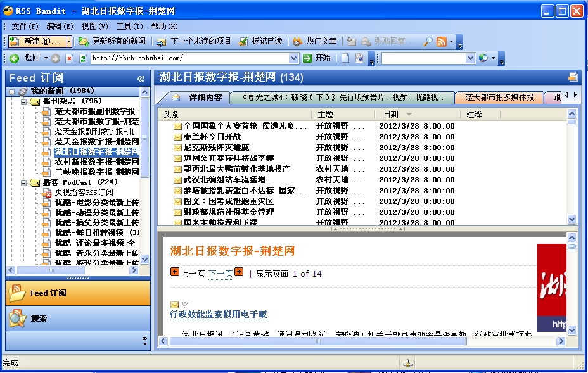Click the 上一页 previous page arrow icon
This screenshot has width=588, height=373.
(175, 272)
